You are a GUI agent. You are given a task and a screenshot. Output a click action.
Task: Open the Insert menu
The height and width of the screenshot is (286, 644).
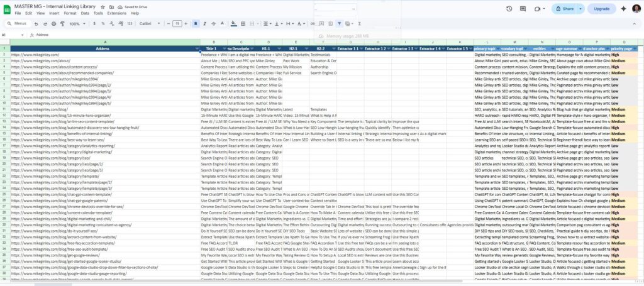pos(54,13)
